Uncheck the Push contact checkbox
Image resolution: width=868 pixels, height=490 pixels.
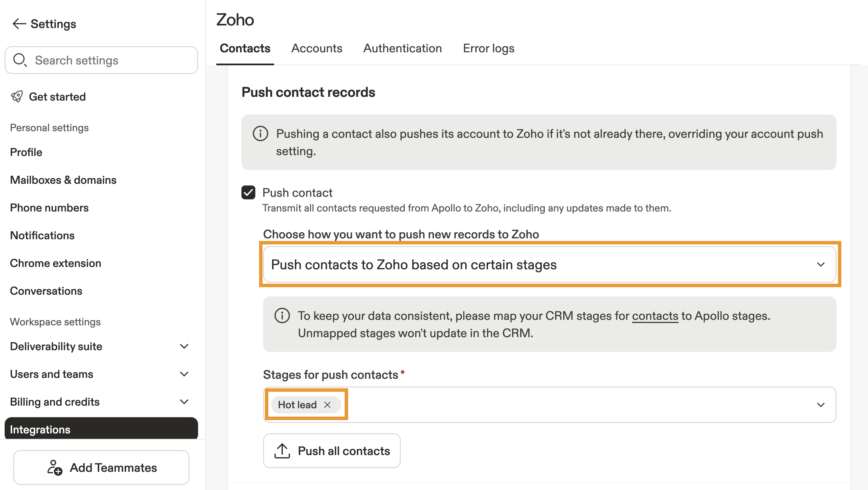[248, 193]
